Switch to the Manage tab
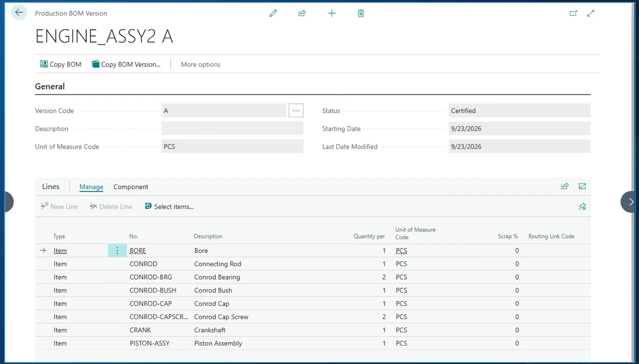639x364 pixels. click(x=91, y=187)
